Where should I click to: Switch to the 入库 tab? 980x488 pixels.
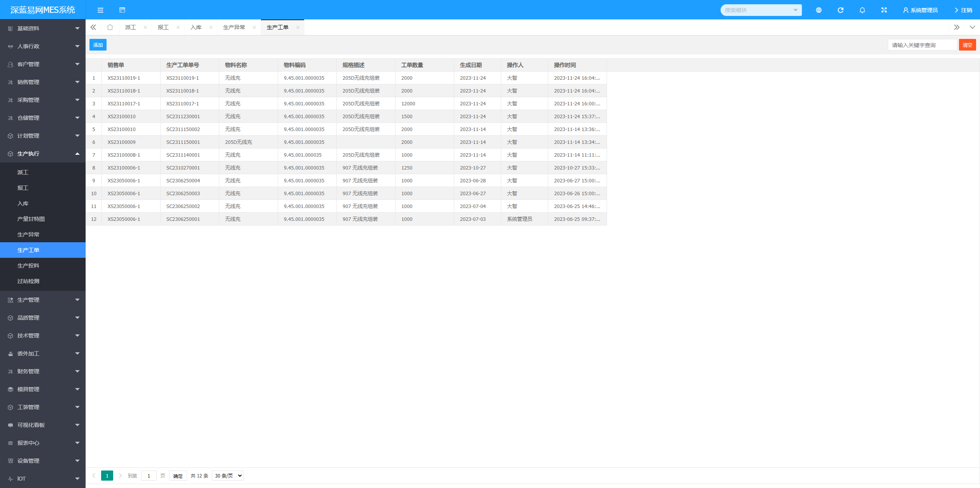point(196,27)
